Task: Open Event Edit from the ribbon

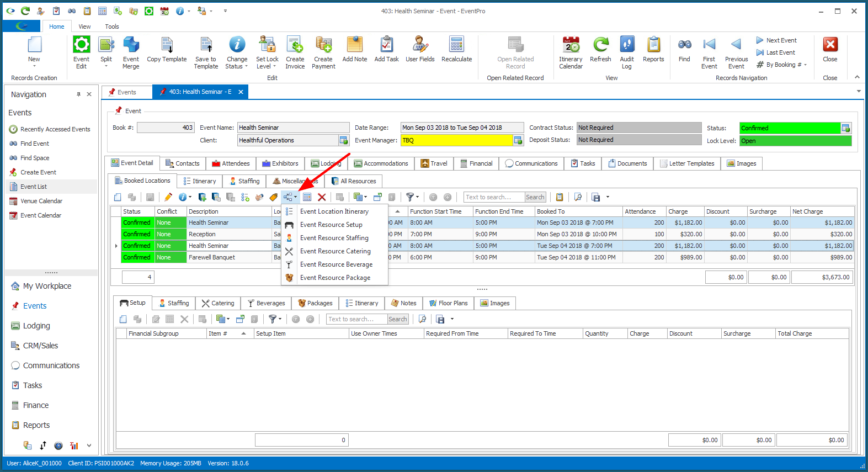Action: (81, 52)
